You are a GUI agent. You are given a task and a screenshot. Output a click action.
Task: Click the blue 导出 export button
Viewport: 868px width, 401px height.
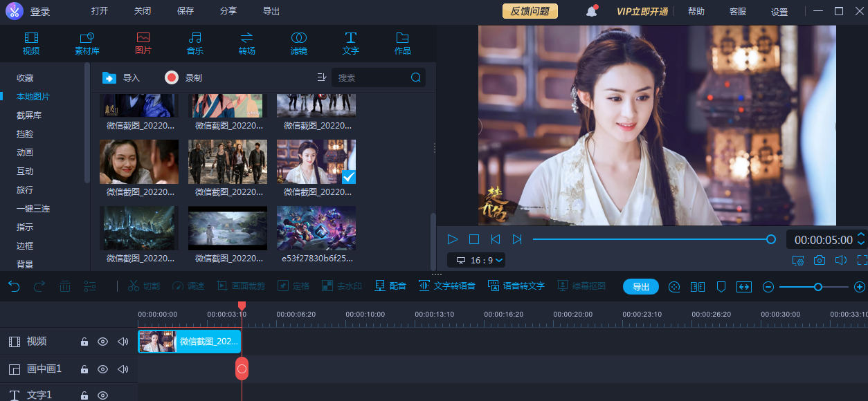641,287
